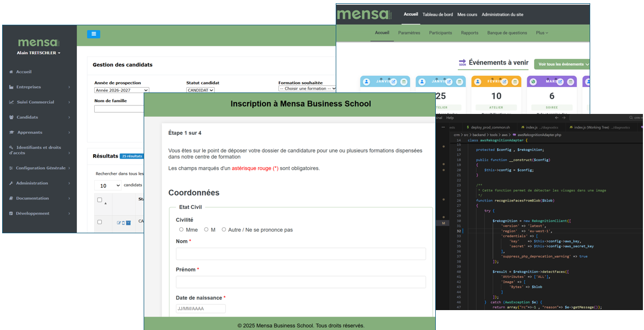The height and width of the screenshot is (330, 644).
Task: Click the blue hamburger menu button
Action: click(94, 34)
